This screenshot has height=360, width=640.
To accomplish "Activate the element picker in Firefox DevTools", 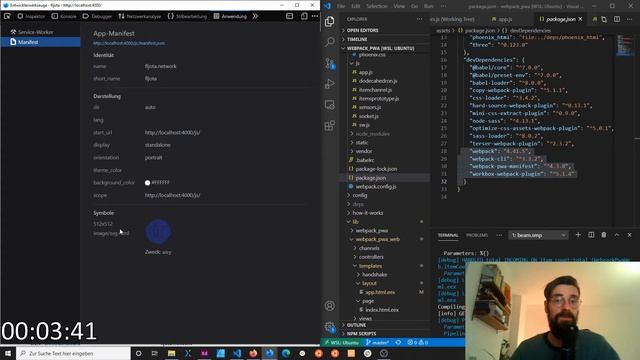I will click(x=7, y=16).
